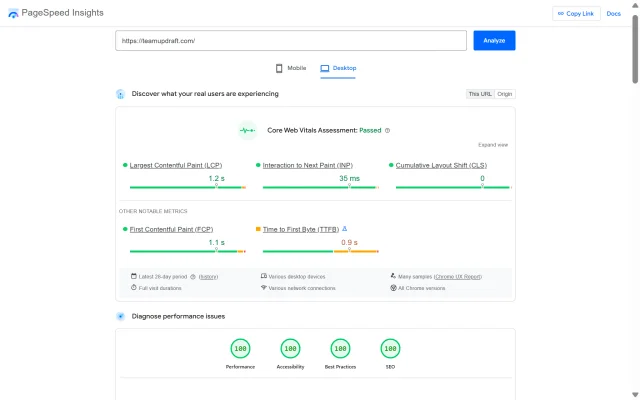Image resolution: width=640 pixels, height=400 pixels.
Task: Click the TTFB distribution bar
Action: click(321, 251)
